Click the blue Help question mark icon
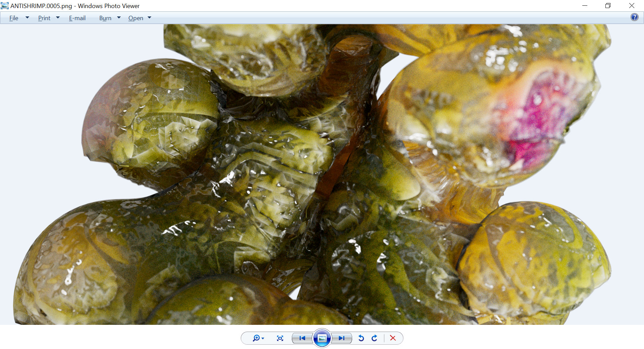This screenshot has height=349, width=644. click(634, 17)
